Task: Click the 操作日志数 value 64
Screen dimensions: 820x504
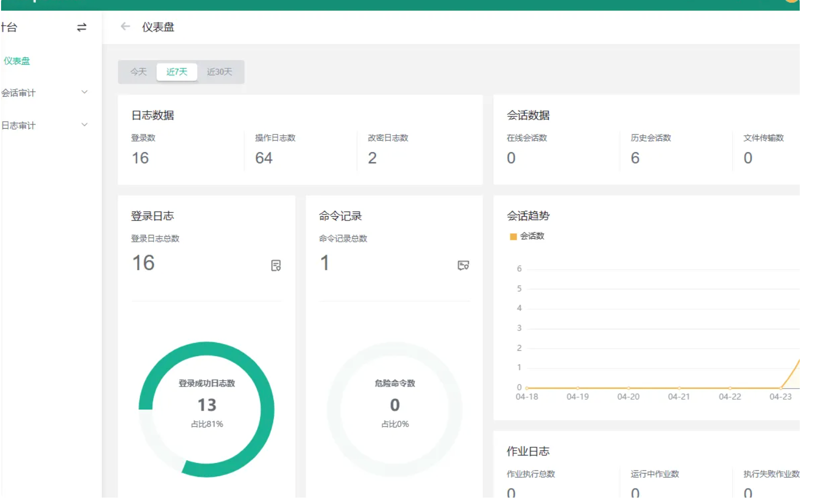Action: click(x=264, y=158)
